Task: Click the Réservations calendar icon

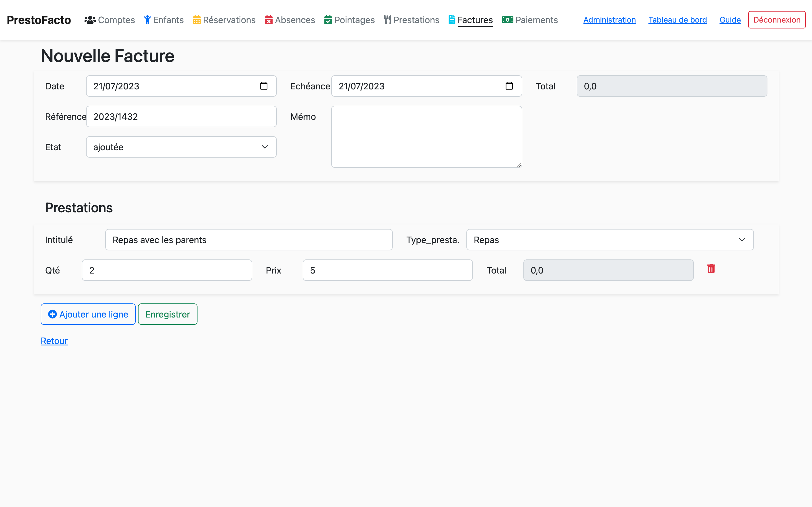Action: click(197, 20)
